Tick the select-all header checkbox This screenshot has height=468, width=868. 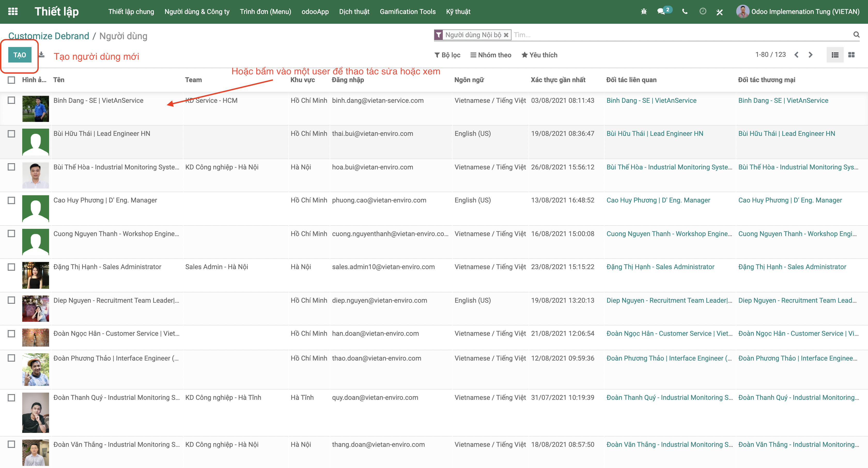[11, 80]
